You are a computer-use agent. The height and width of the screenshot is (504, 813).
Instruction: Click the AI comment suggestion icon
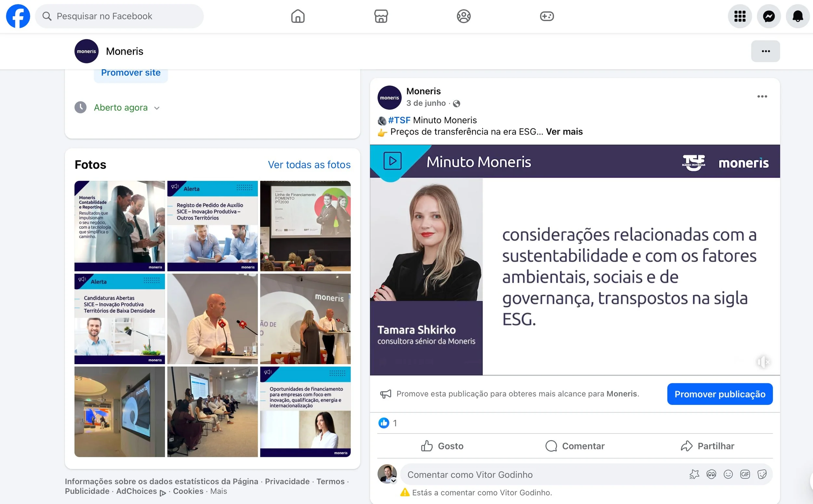click(694, 474)
